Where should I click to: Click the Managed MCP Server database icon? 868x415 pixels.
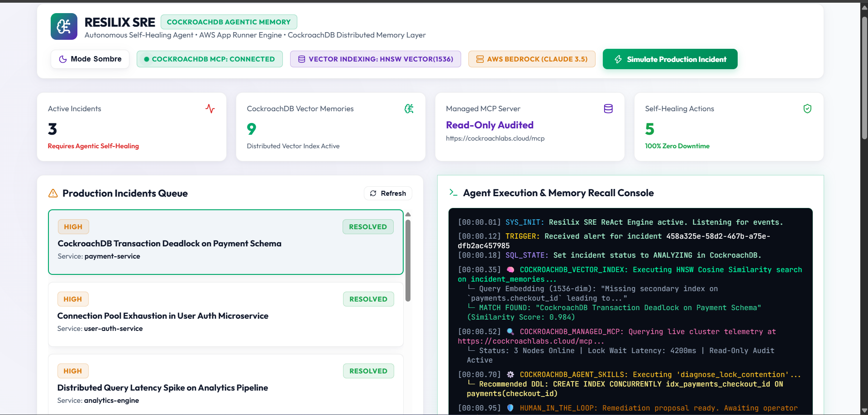(608, 108)
